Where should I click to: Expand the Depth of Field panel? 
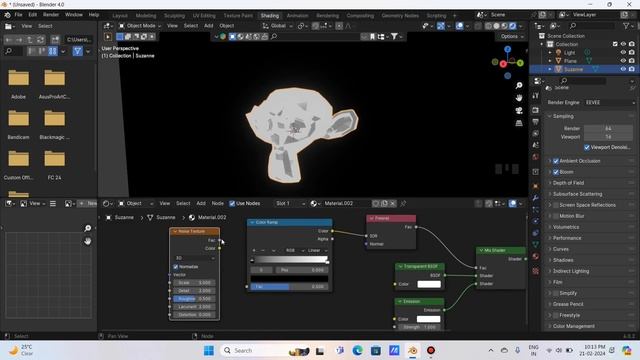coord(568,183)
